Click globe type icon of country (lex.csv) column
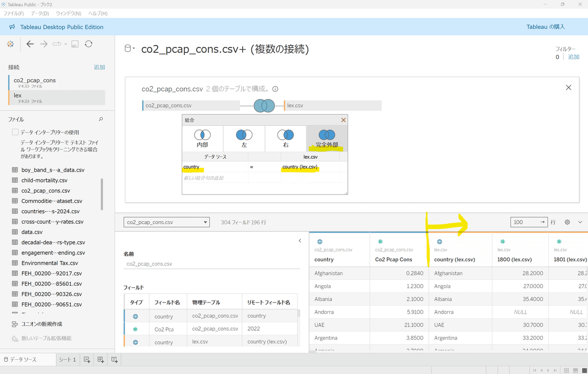Screen dimensions: 588x374 440,242
